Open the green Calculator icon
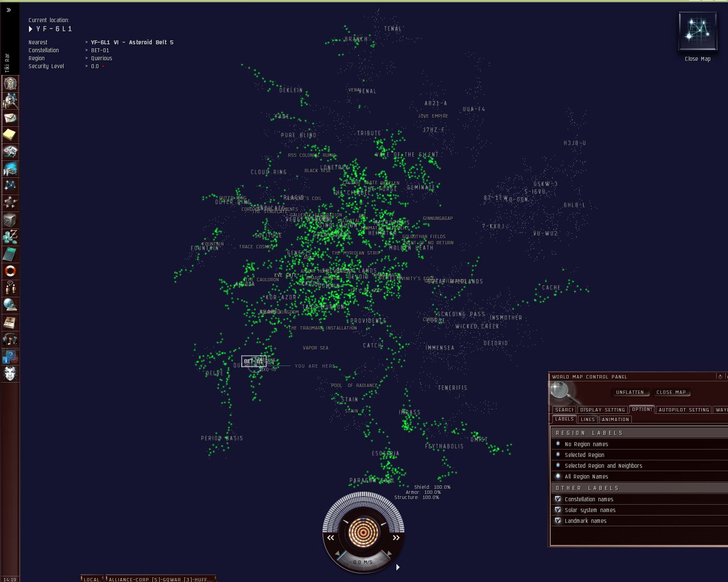Screen dimensions: 728x582 click(10, 254)
